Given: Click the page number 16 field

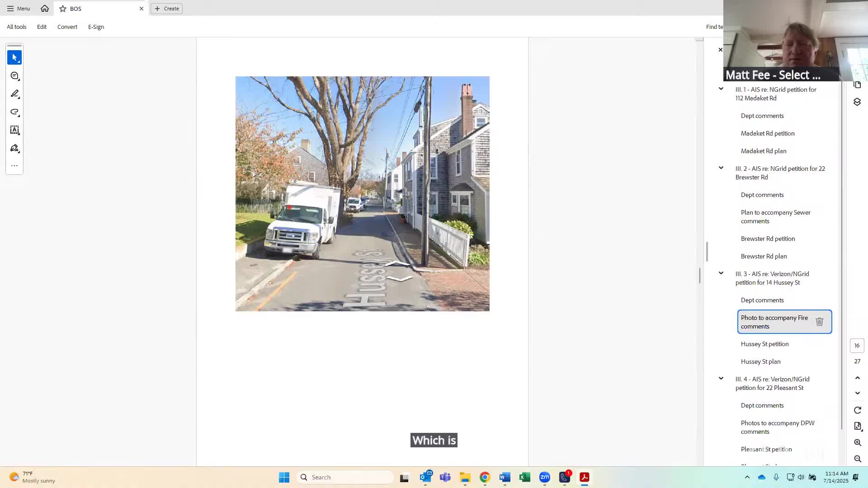Looking at the screenshot, I should [857, 346].
